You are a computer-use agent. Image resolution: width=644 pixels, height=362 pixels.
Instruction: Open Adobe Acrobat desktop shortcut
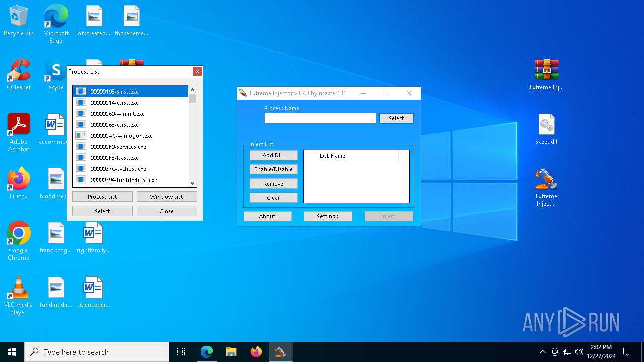(19, 133)
